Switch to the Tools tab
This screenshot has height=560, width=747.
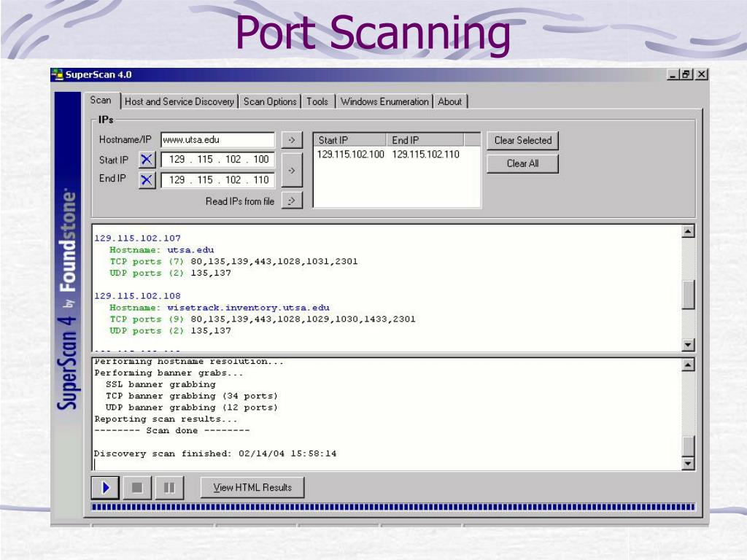[317, 101]
